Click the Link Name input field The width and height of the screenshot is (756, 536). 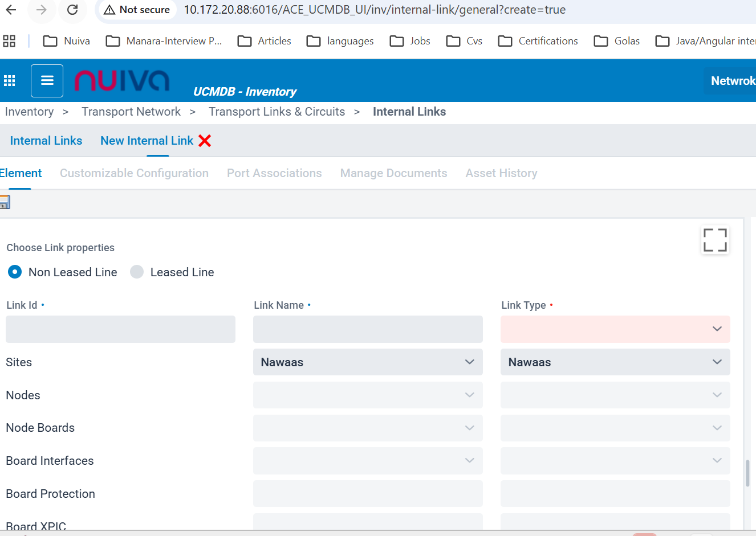click(368, 329)
